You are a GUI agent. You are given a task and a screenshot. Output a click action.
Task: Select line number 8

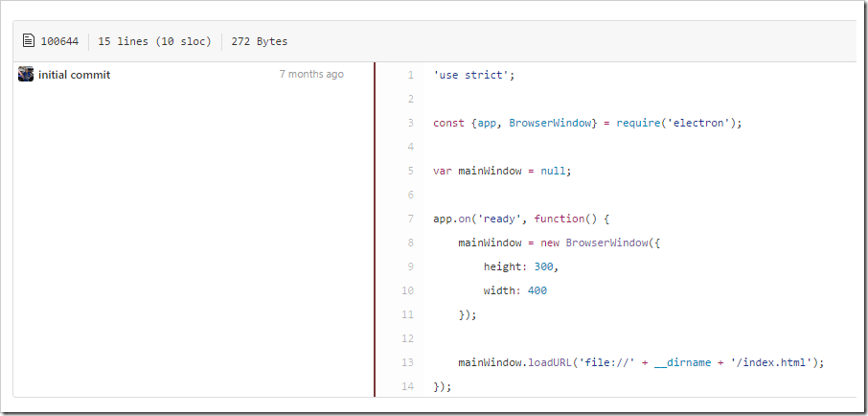[411, 243]
